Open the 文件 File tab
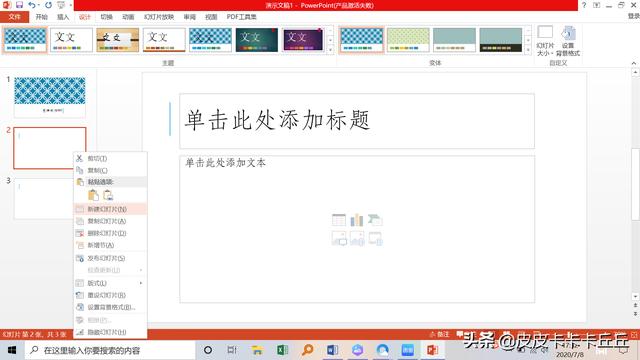Image resolution: width=640 pixels, height=360 pixels. coord(14,17)
